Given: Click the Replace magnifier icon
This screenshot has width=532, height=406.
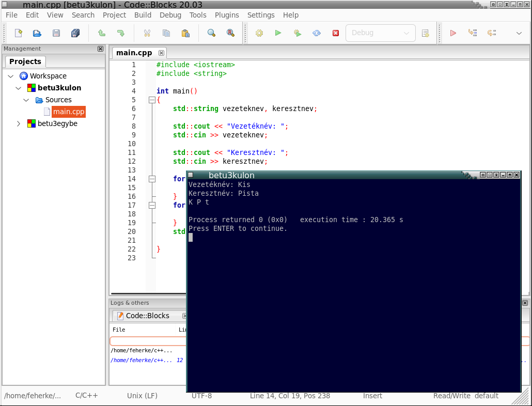Looking at the screenshot, I should [x=231, y=33].
